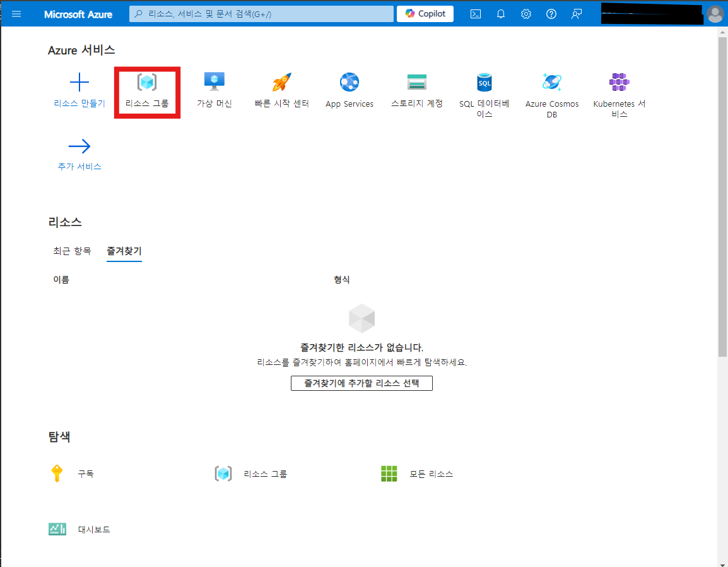This screenshot has height=567, width=728.
Task: Click the vertical scrollbar thumb
Action: (722, 196)
